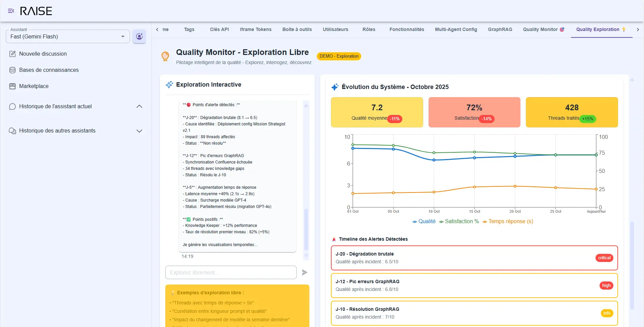Collapse sidebar with the hamburger menu icon

click(x=11, y=11)
